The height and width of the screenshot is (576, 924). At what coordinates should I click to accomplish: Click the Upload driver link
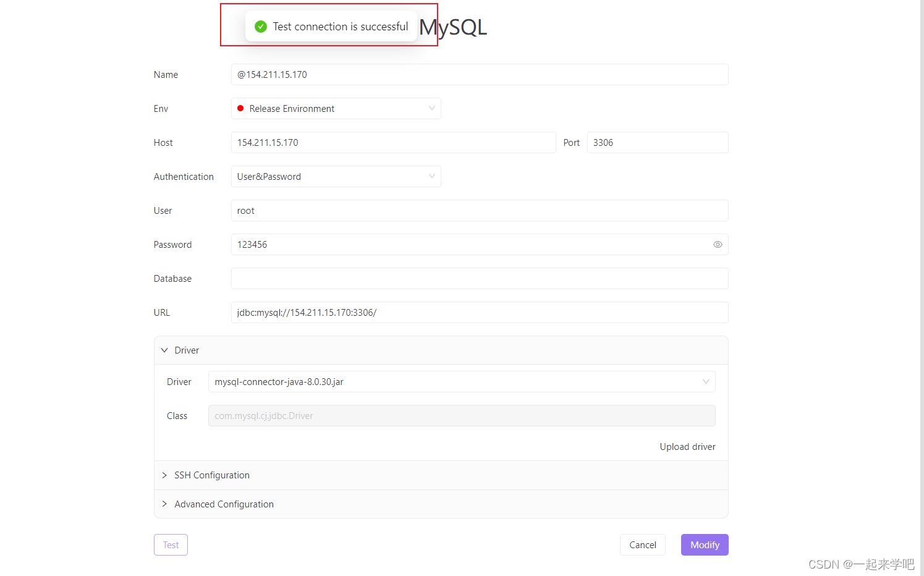coord(687,447)
